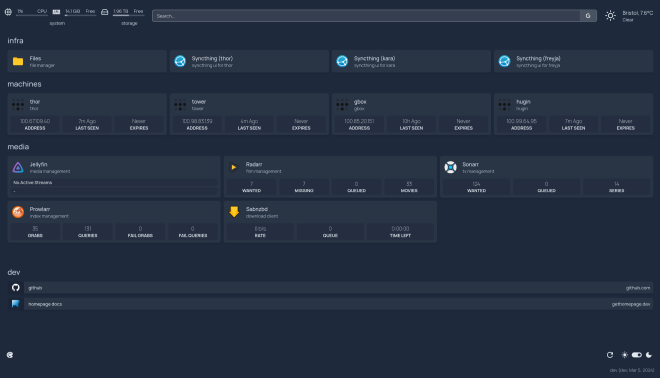This screenshot has width=660, height=378.
Task: Click the system label under resources
Action: click(x=57, y=24)
